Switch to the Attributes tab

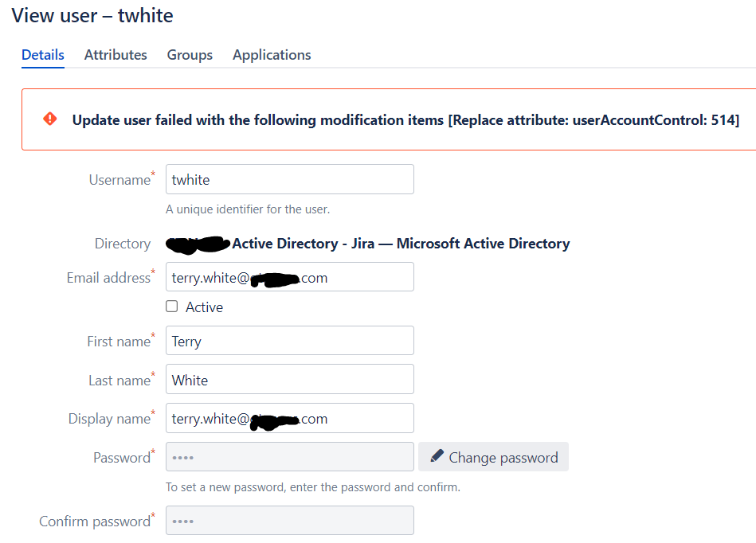click(116, 55)
